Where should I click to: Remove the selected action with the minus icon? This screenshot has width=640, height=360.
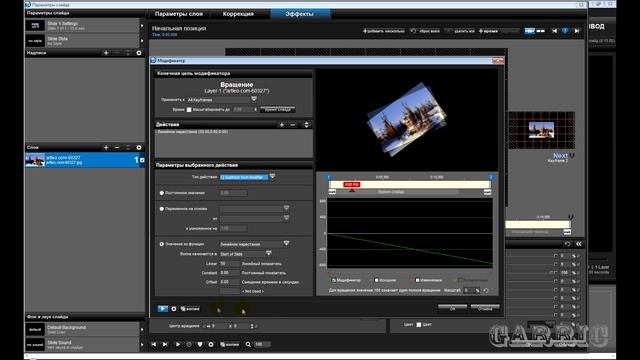[x=293, y=125]
